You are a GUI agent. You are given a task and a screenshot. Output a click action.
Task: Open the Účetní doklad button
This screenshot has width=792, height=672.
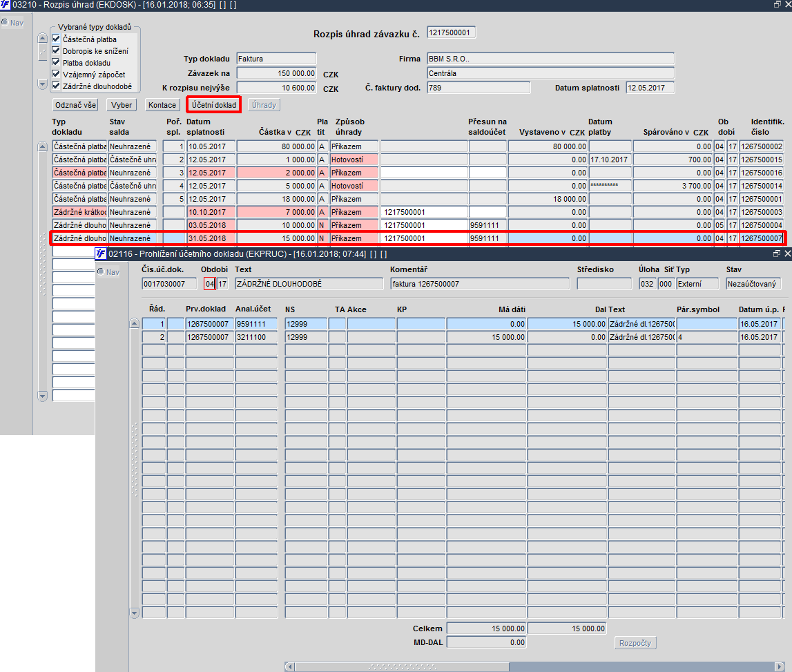click(213, 105)
